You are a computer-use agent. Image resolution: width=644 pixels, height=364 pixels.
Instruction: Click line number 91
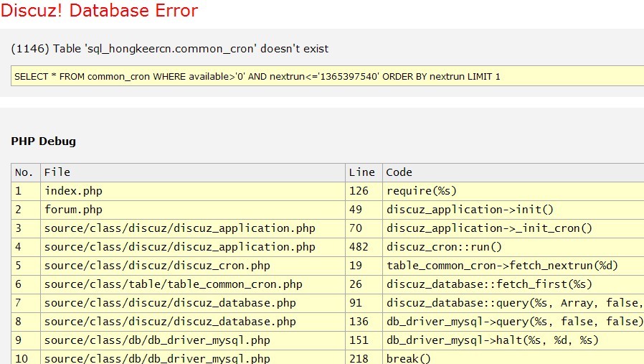pos(355,303)
